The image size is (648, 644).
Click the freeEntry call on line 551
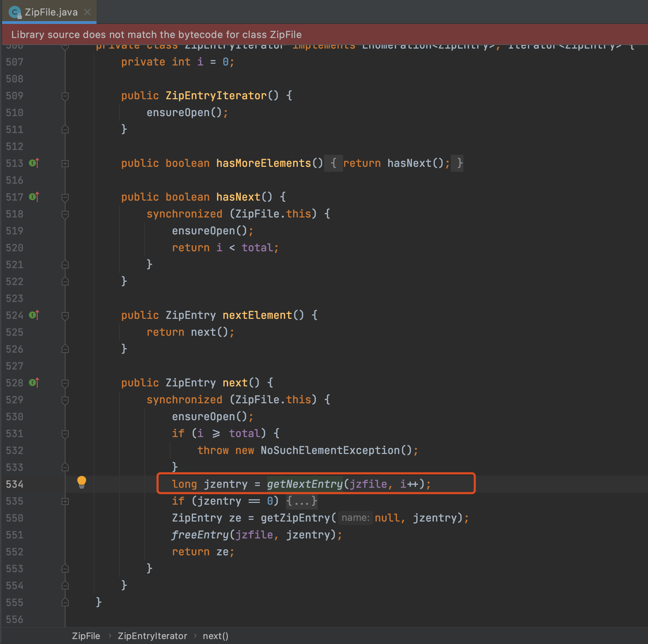[200, 535]
